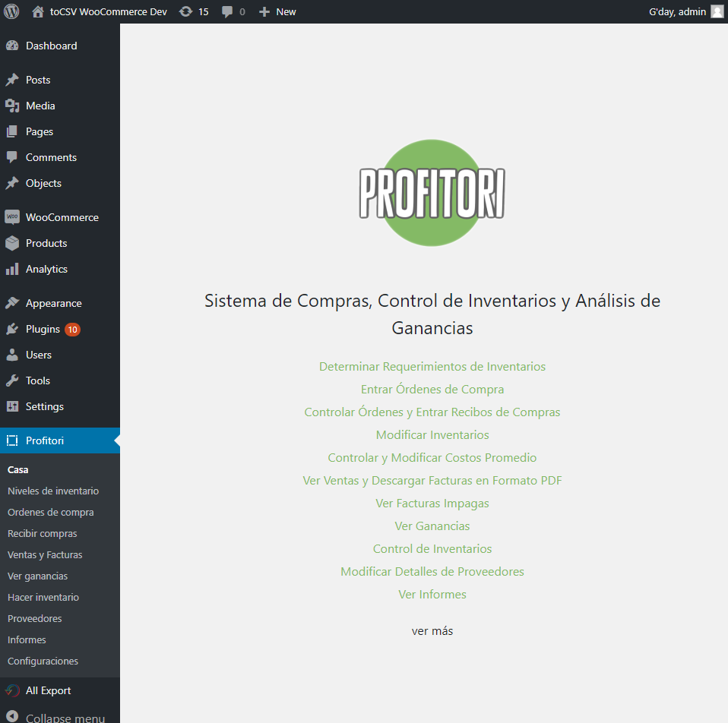This screenshot has height=723, width=728.
Task: Click the Tools wrench icon
Action: [12, 380]
